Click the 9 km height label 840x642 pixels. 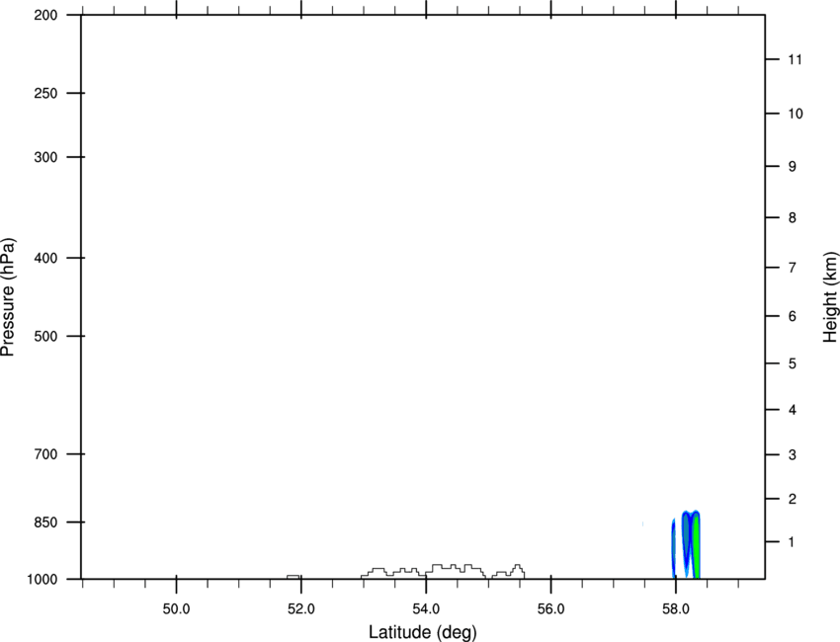click(x=793, y=167)
